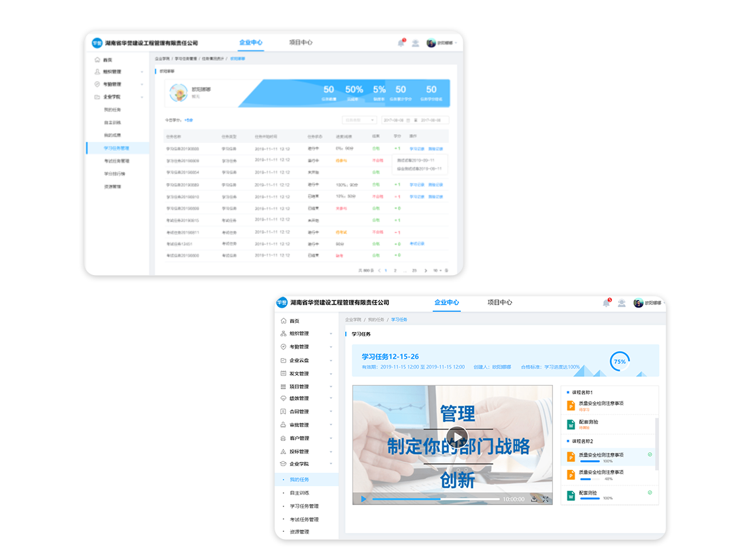
Task: Switch to 企业中心 tab in the 学习任务 window
Action: (446, 303)
